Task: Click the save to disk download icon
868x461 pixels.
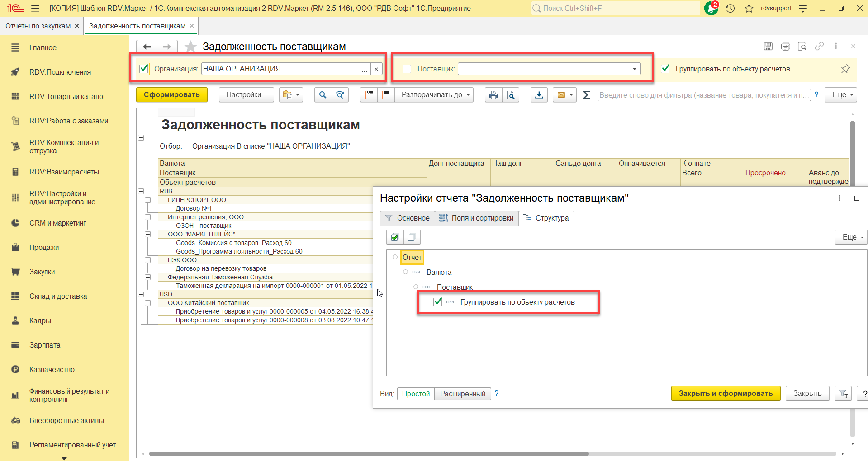Action: [539, 95]
